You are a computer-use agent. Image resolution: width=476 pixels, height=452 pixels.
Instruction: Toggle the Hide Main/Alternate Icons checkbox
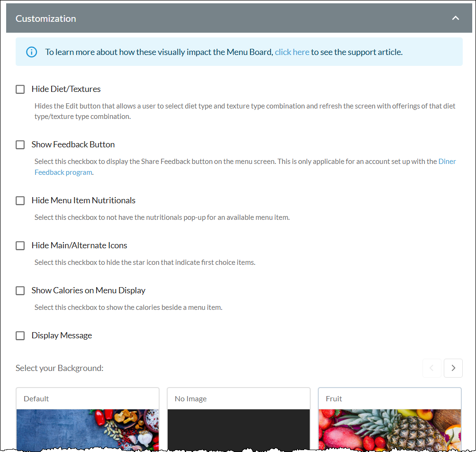click(20, 245)
